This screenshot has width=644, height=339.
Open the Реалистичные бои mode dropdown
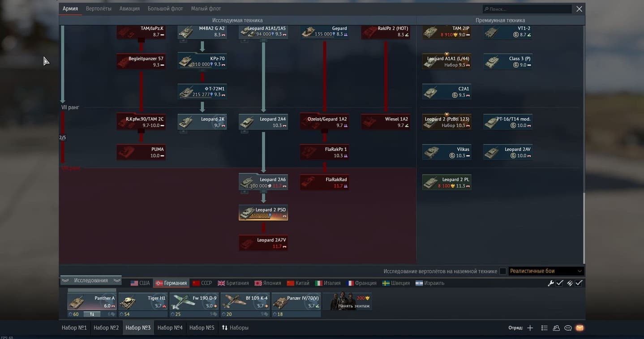[546, 271]
